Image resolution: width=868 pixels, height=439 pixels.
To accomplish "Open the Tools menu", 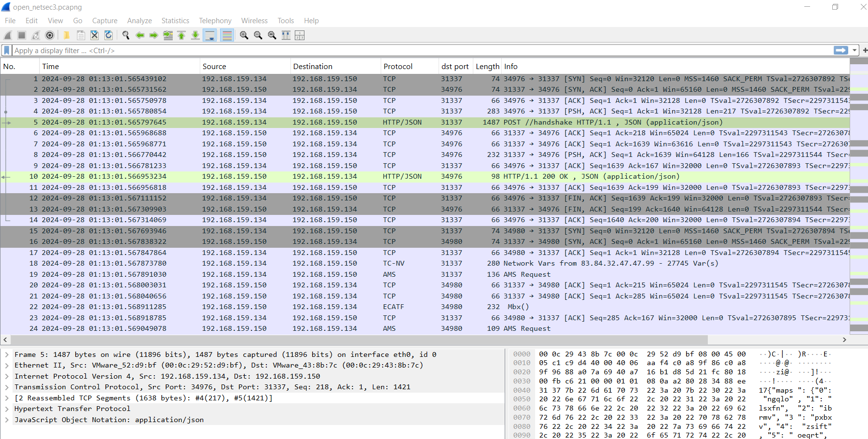I will pyautogui.click(x=286, y=21).
